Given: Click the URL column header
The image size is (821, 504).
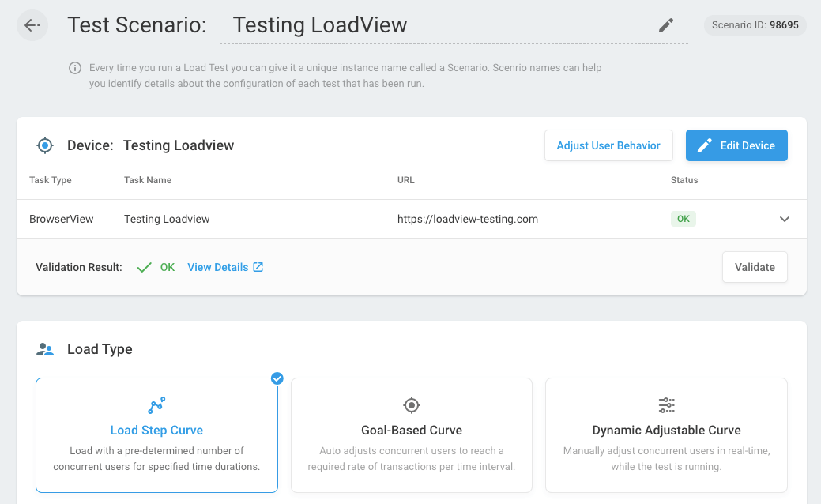Looking at the screenshot, I should [x=406, y=180].
